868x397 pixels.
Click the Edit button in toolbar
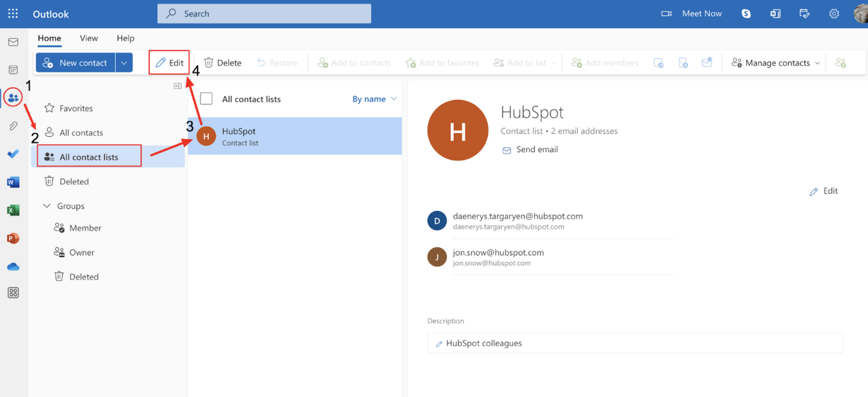[x=169, y=62]
